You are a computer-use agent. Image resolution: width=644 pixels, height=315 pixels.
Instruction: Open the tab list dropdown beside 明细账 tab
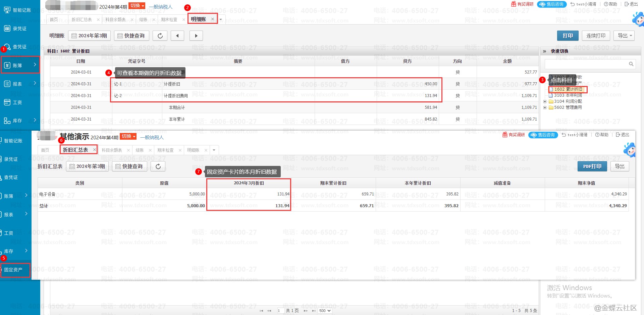(x=221, y=19)
